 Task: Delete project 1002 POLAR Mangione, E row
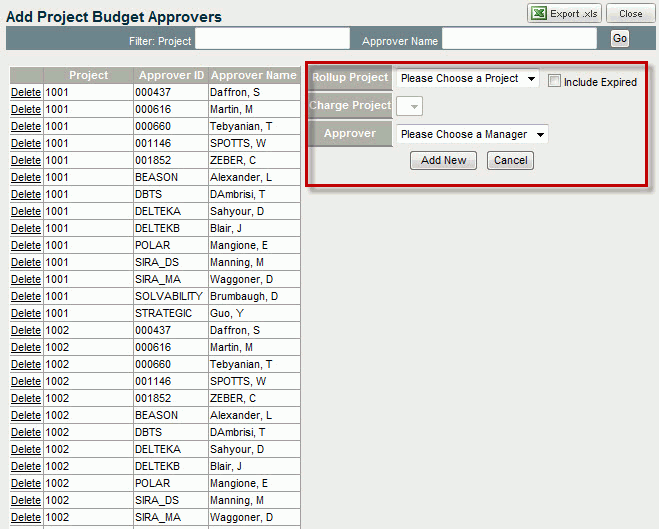26,483
